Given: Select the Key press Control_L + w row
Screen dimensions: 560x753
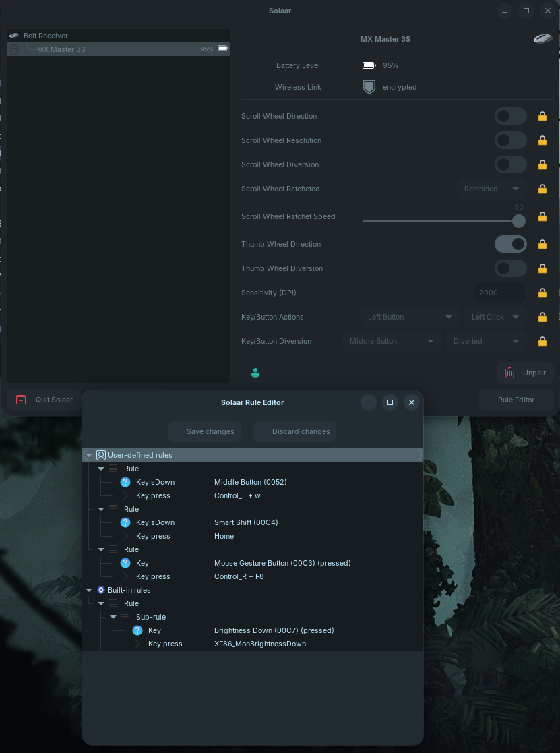Looking at the screenshot, I should pos(253,495).
